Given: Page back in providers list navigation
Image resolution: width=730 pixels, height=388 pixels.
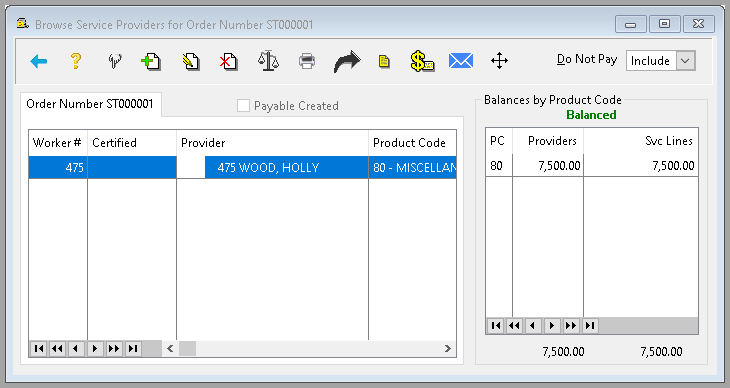Looking at the screenshot, I should pos(57,348).
